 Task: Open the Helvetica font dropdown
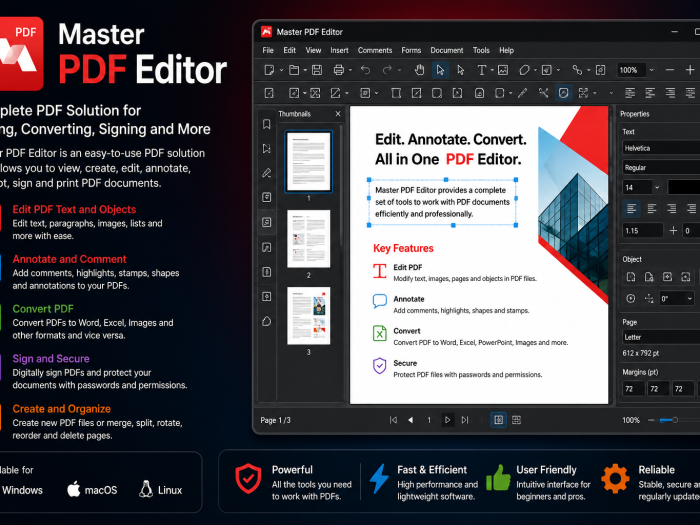pyautogui.click(x=661, y=148)
